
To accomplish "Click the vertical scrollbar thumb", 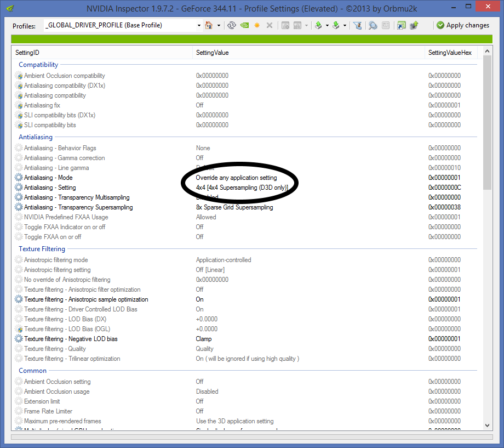I will 487,122.
